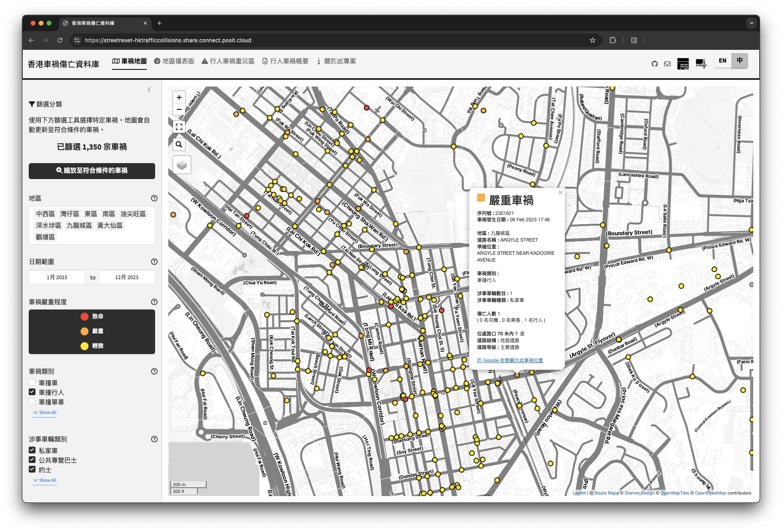Viewport: 782px width, 532px height.
Task: Open the 地區儀表版 tab
Action: (174, 61)
